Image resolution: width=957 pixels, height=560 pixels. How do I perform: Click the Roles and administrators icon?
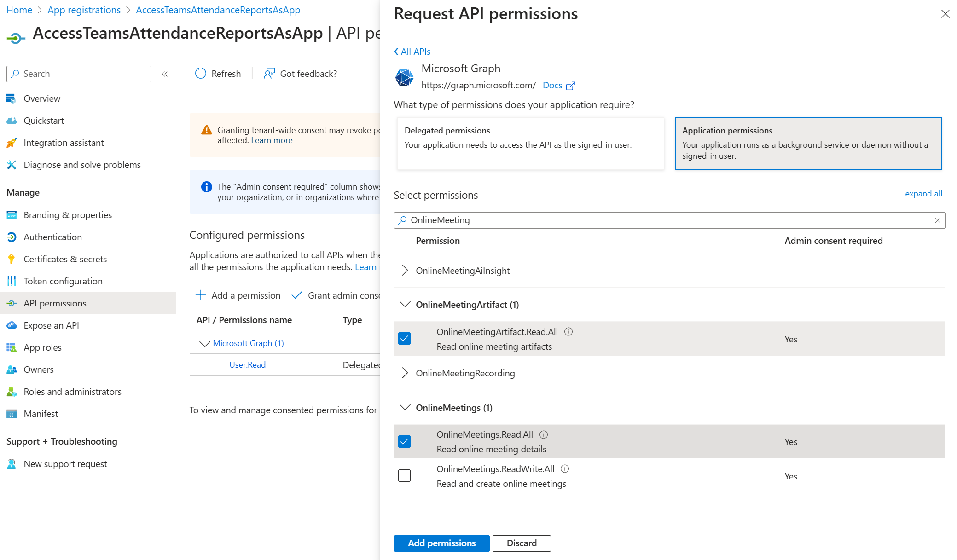12,392
